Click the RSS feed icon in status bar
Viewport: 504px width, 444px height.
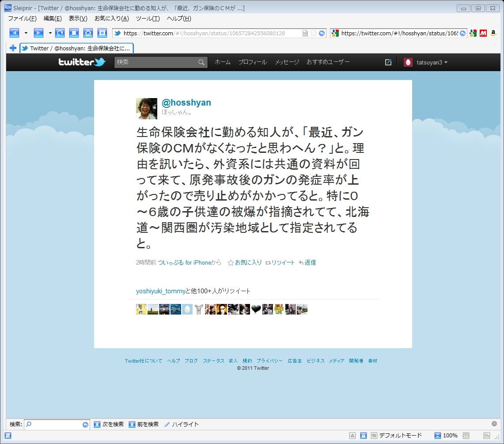(487, 436)
